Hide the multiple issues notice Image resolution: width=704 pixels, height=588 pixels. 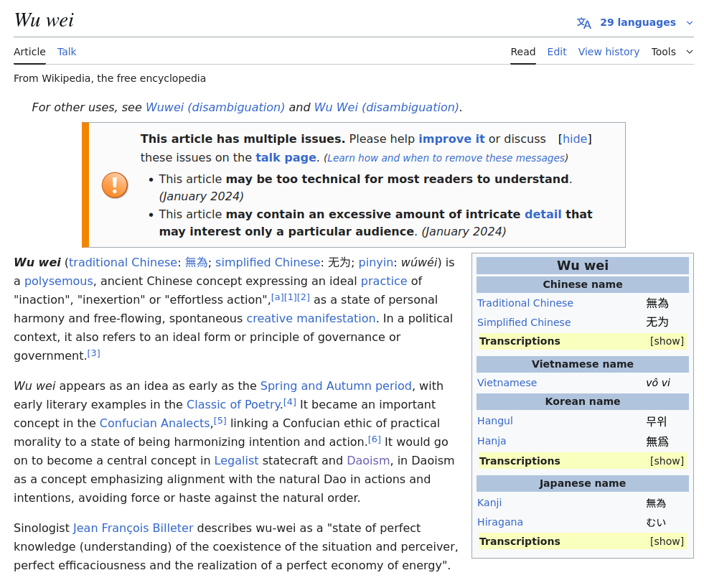coord(575,139)
